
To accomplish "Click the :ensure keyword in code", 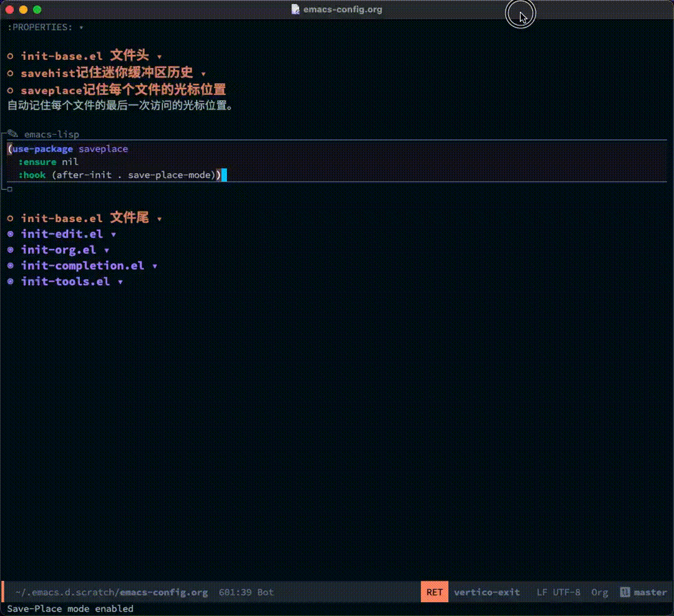I will click(37, 162).
